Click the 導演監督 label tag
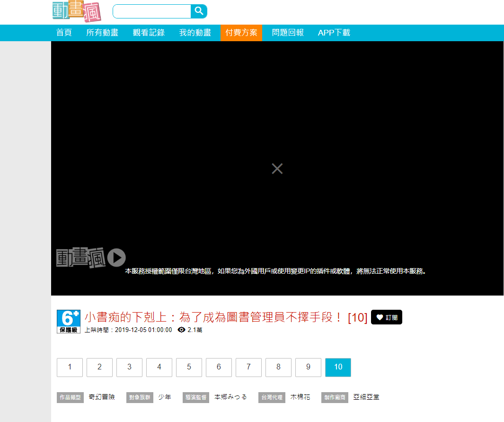The width and height of the screenshot is (504, 422). pyautogui.click(x=196, y=397)
